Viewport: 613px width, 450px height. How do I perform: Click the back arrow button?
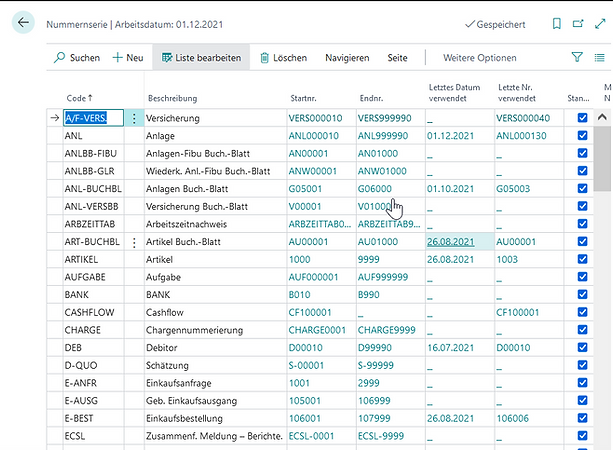[24, 23]
